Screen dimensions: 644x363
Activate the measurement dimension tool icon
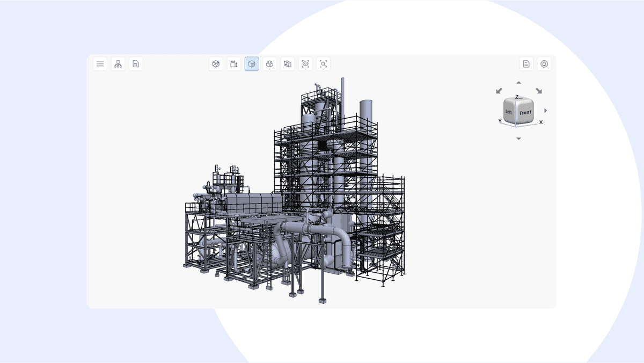click(233, 64)
